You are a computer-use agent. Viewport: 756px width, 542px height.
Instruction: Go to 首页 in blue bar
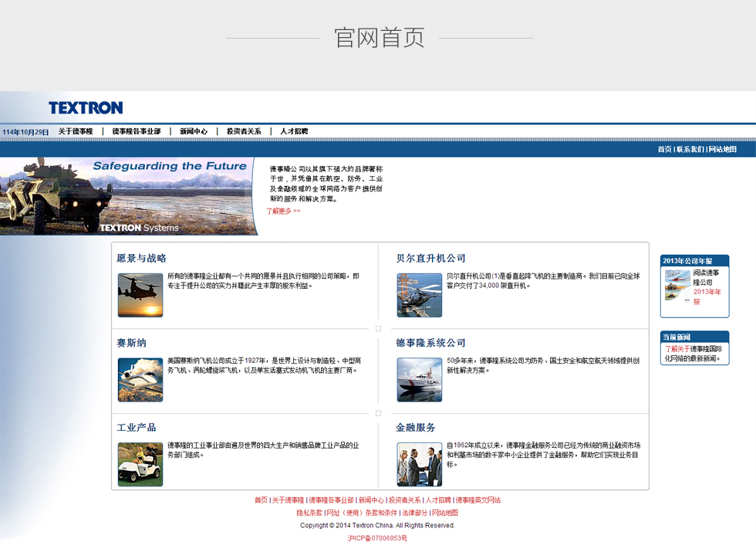click(x=664, y=149)
